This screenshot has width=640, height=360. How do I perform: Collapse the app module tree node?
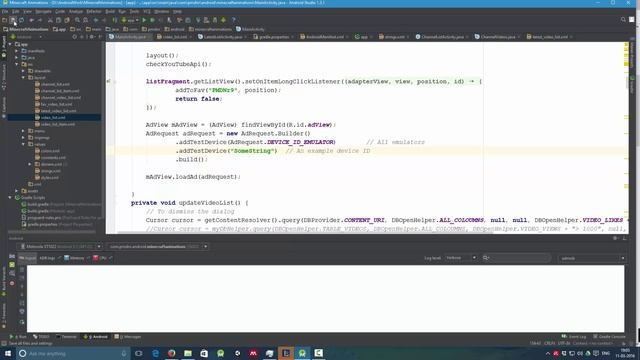point(10,44)
